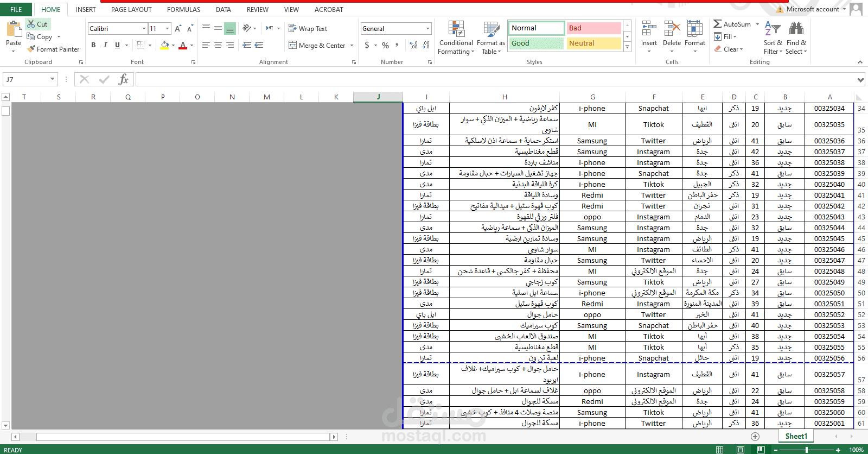Click the formula bar input field

pyautogui.click(x=496, y=80)
